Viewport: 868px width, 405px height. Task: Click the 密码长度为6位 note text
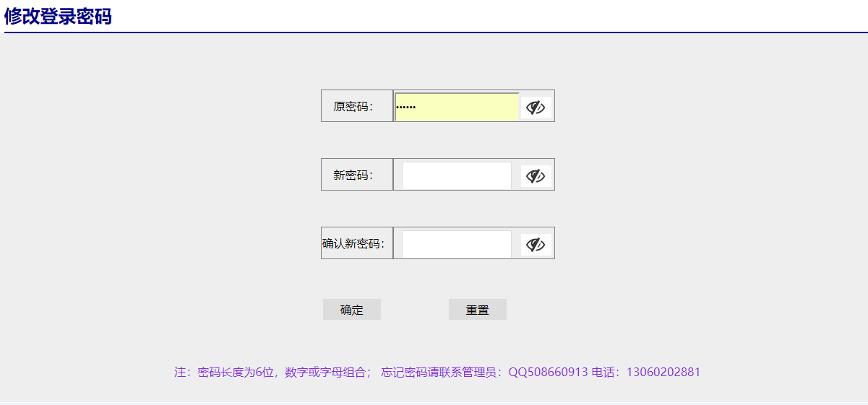[x=238, y=373]
